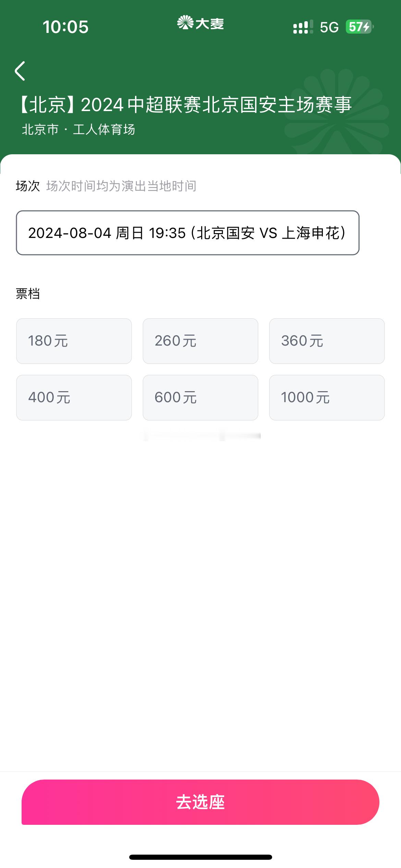401x868 pixels.
Task: Select the 360元 ticket tier
Action: point(327,341)
